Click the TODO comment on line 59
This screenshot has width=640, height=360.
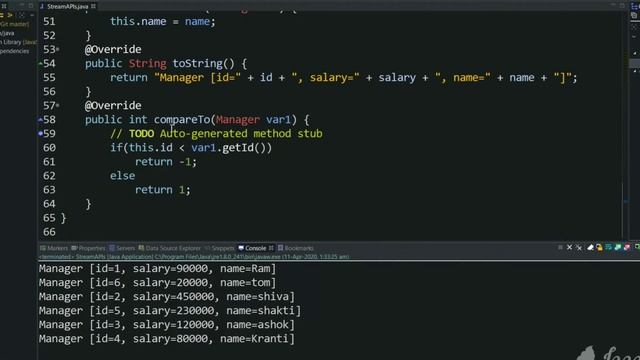pyautogui.click(x=216, y=133)
